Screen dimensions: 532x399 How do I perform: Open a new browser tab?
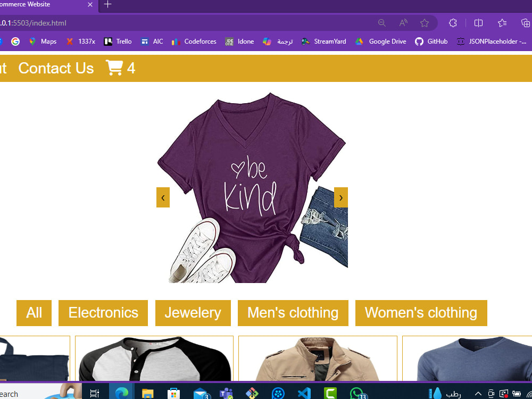pos(107,5)
